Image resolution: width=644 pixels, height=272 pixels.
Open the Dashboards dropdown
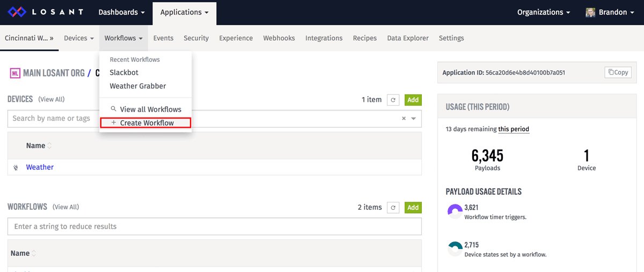click(122, 12)
